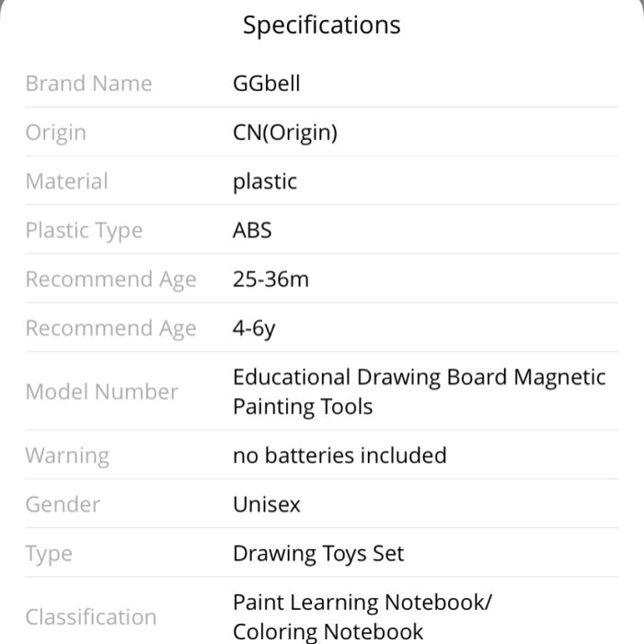This screenshot has height=644, width=644.
Task: Click the Warning label
Action: [67, 455]
